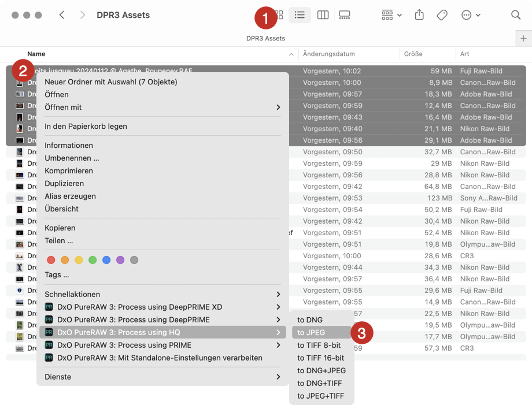Go back with the left chevron
Image resolution: width=532 pixels, height=405 pixels.
pyautogui.click(x=62, y=15)
